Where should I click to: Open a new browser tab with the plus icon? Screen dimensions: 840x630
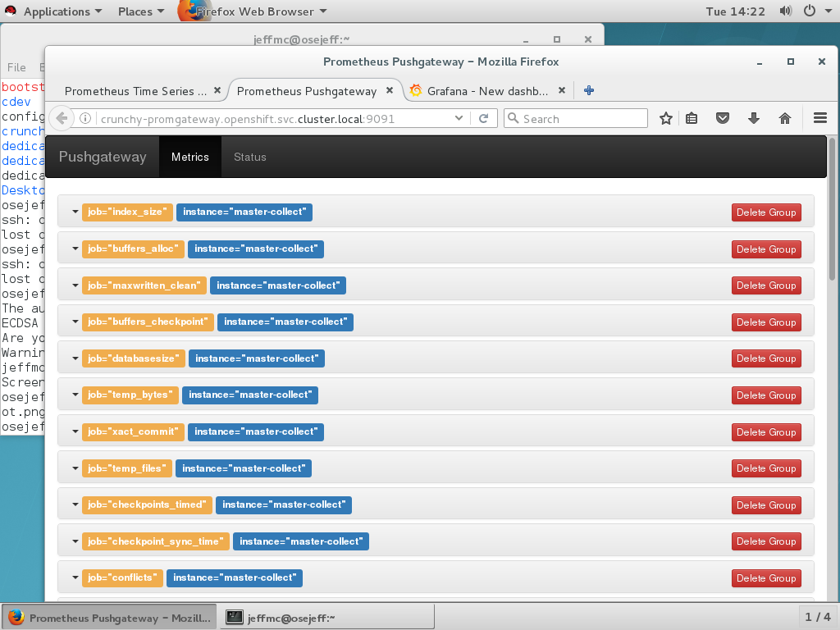(x=588, y=91)
